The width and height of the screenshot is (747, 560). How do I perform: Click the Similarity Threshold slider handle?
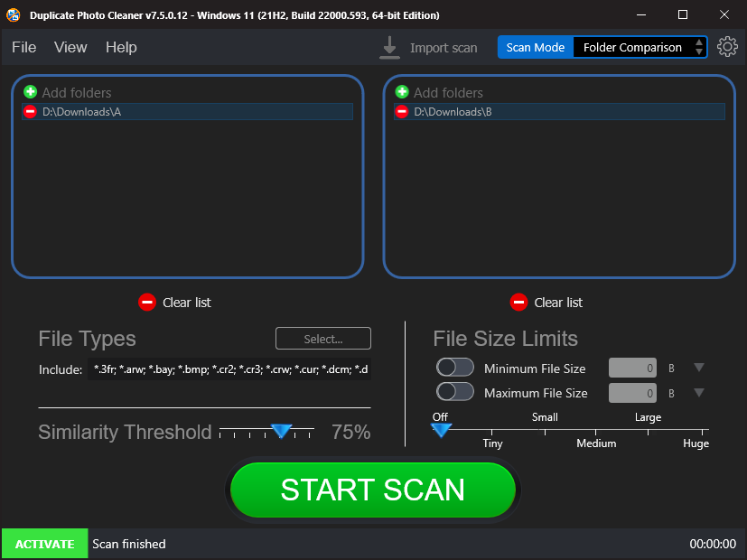[x=281, y=431]
